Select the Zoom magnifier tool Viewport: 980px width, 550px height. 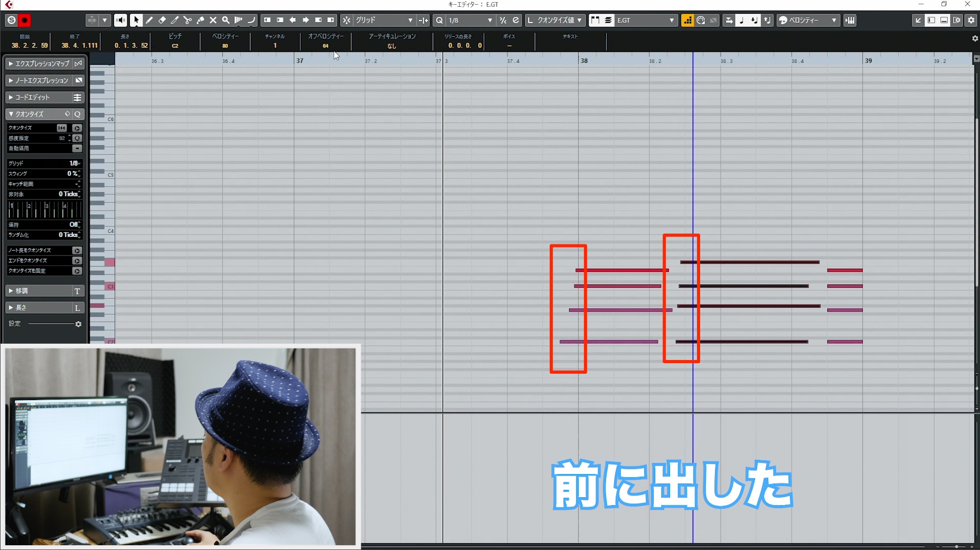point(225,20)
